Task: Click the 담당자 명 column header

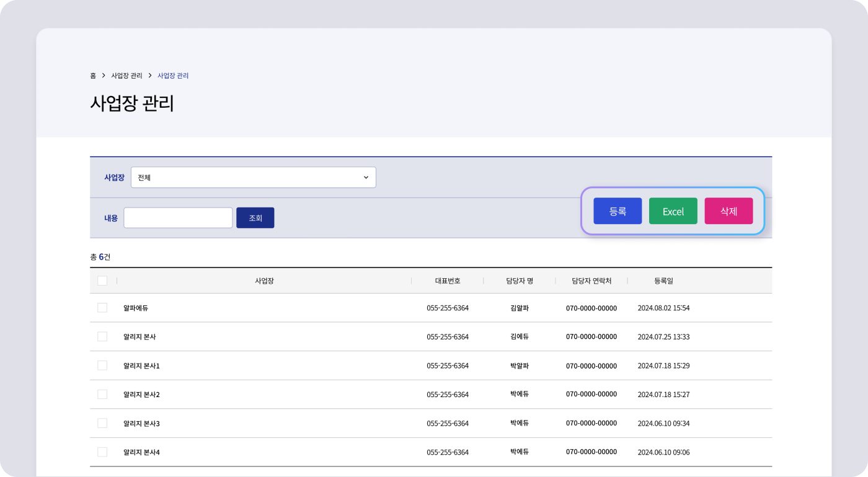Action: [519, 281]
